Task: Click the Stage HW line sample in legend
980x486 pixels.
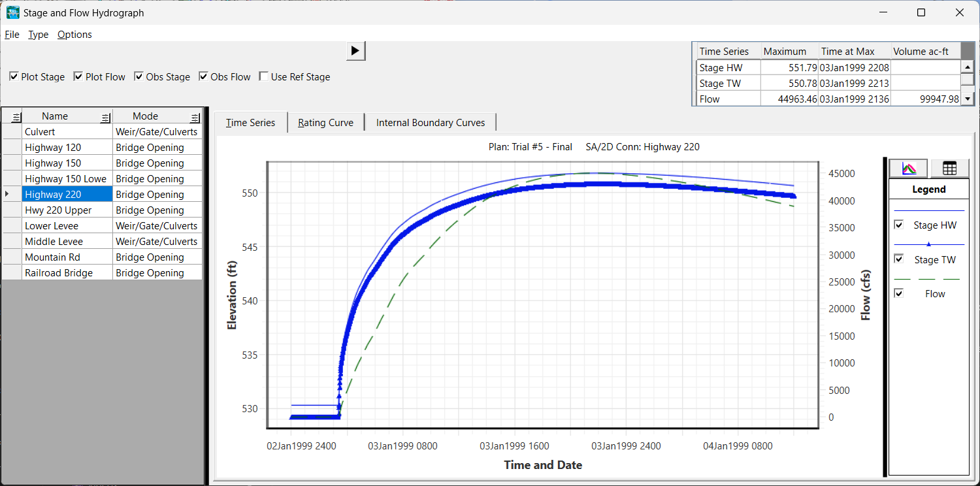Action: click(928, 211)
